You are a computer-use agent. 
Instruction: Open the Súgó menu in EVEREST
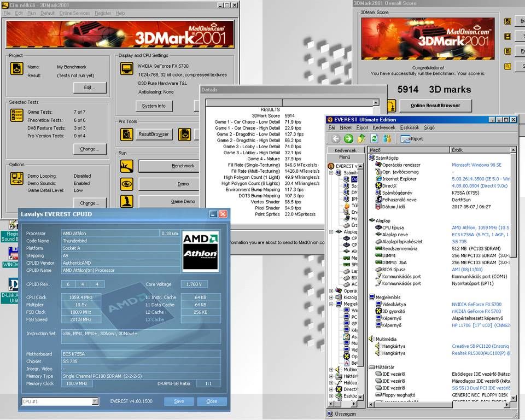click(x=429, y=127)
